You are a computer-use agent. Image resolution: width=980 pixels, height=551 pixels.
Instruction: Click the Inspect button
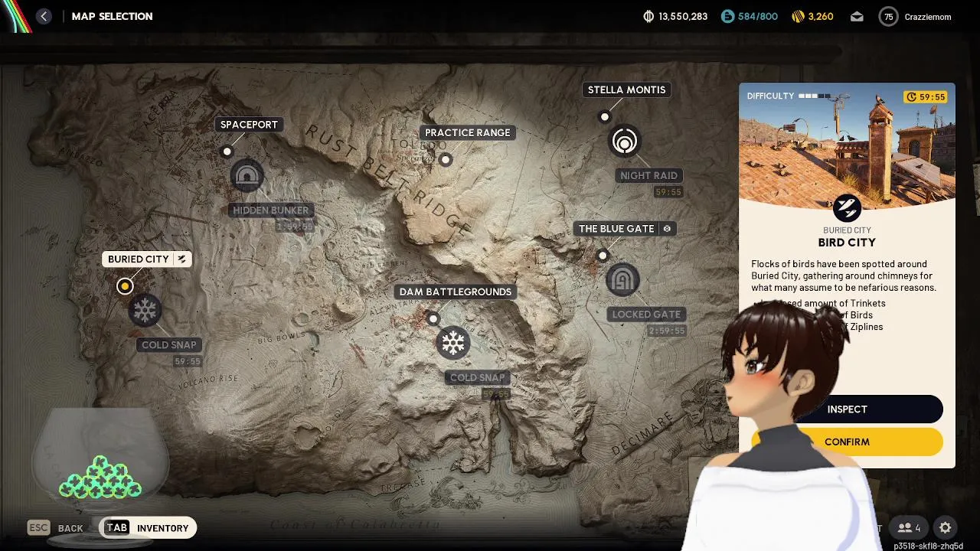pos(847,409)
